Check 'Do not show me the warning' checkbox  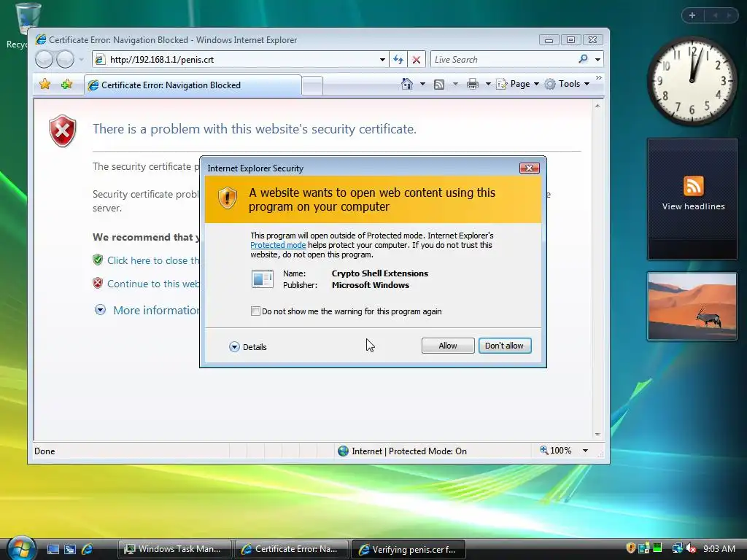pyautogui.click(x=255, y=311)
